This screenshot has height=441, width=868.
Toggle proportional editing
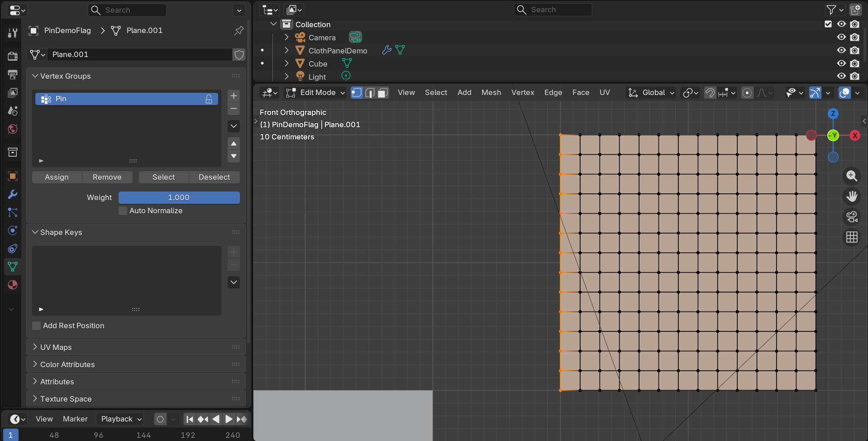[747, 93]
